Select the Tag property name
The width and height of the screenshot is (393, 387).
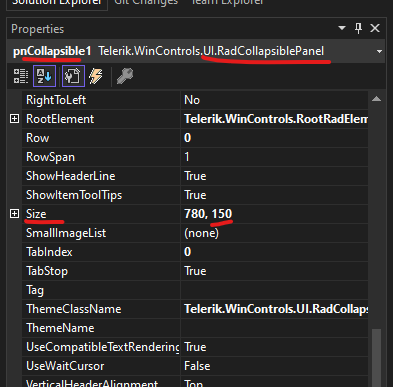click(35, 290)
